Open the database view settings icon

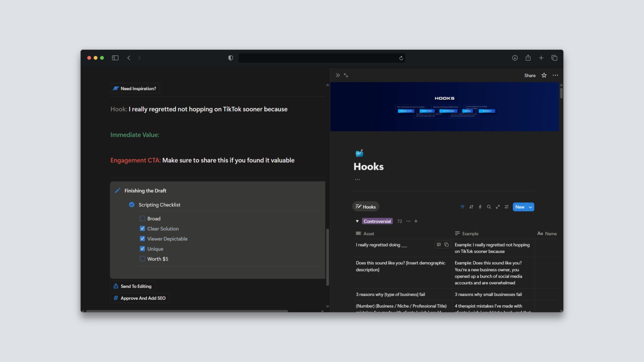[x=506, y=207]
